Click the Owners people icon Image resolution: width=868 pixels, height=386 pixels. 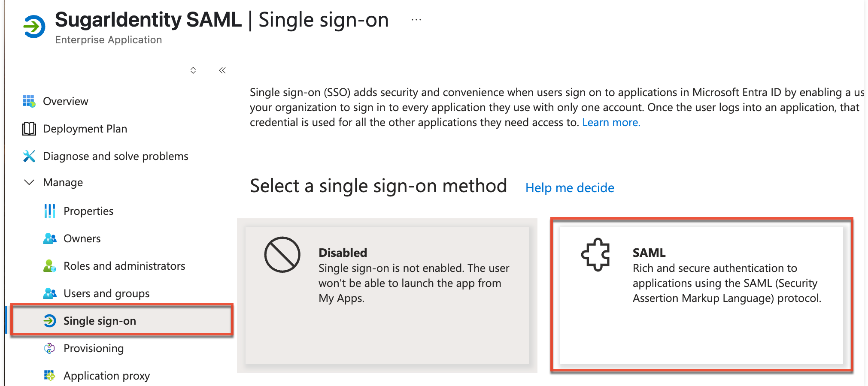click(x=50, y=238)
